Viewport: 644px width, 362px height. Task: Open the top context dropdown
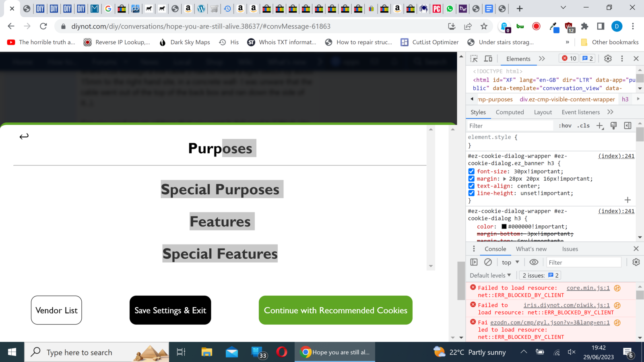(x=510, y=262)
